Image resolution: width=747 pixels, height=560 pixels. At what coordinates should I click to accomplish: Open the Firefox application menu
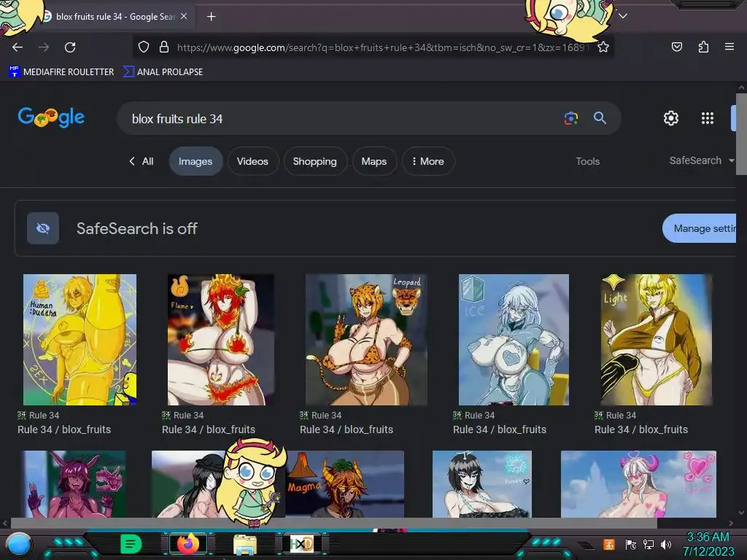(729, 47)
